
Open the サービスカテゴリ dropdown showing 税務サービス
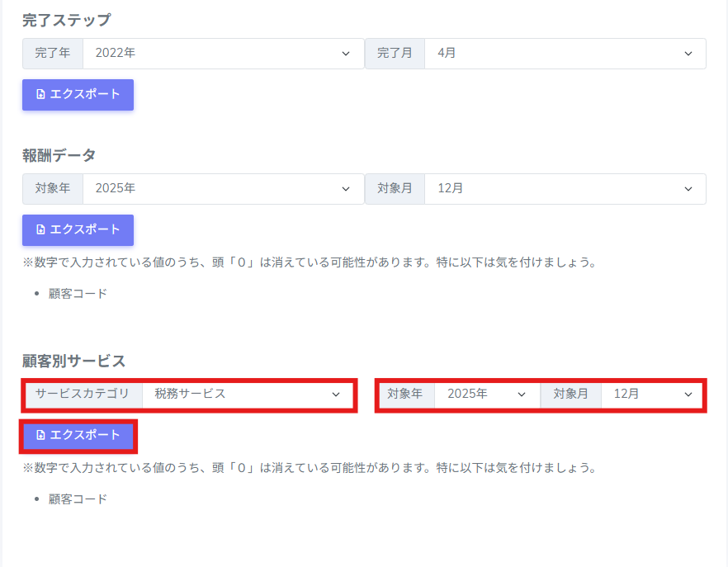[x=247, y=395]
